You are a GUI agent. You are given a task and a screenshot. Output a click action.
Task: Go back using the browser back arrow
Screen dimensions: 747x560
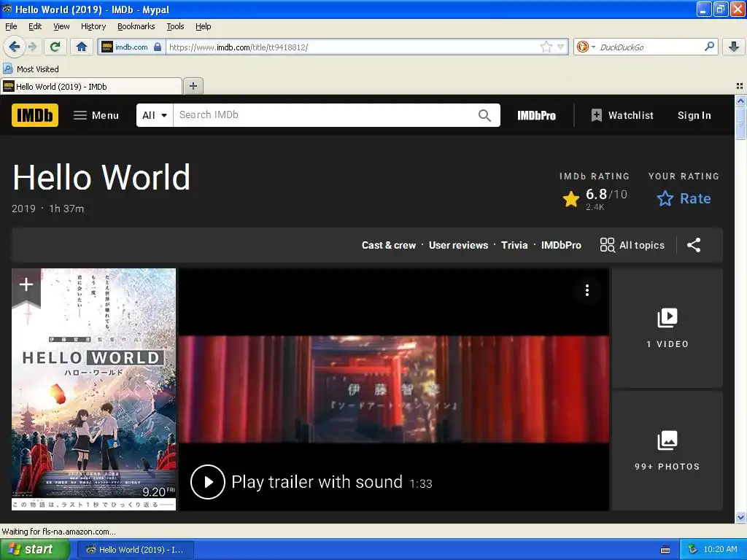pos(15,47)
